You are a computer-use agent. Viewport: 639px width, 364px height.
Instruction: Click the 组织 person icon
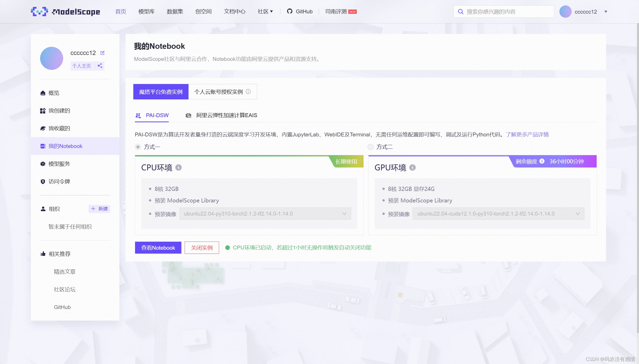pyautogui.click(x=43, y=209)
